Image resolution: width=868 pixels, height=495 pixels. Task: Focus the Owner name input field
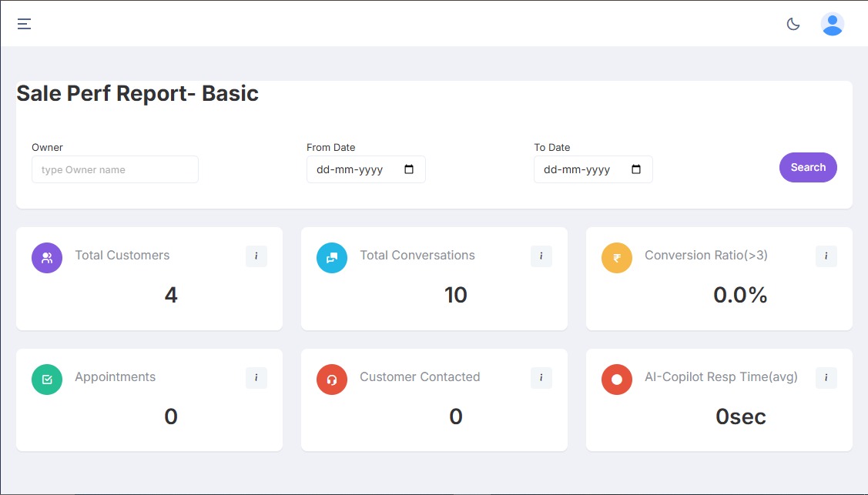coord(115,169)
